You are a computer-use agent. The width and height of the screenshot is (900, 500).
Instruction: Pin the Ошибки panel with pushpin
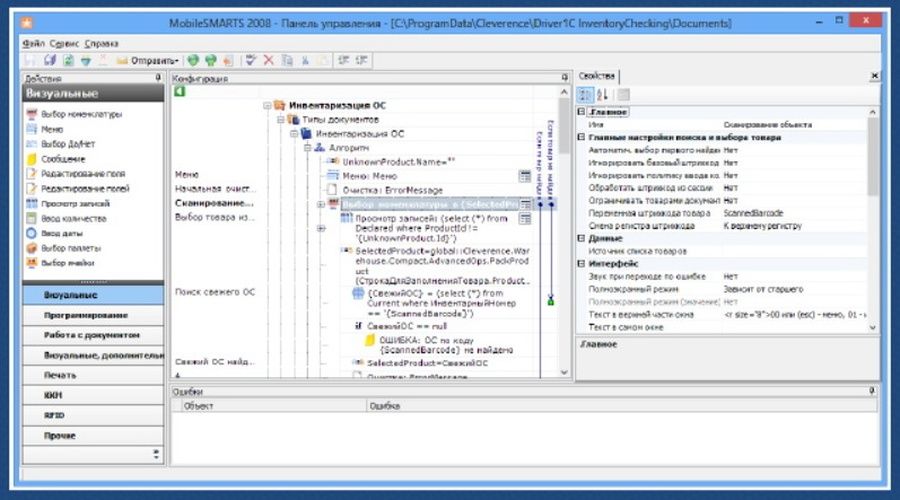872,391
